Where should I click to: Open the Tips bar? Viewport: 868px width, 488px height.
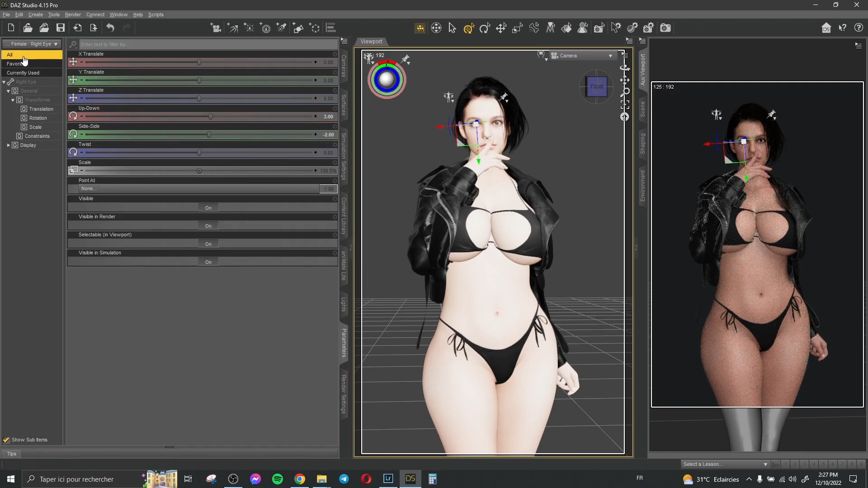coord(12,454)
